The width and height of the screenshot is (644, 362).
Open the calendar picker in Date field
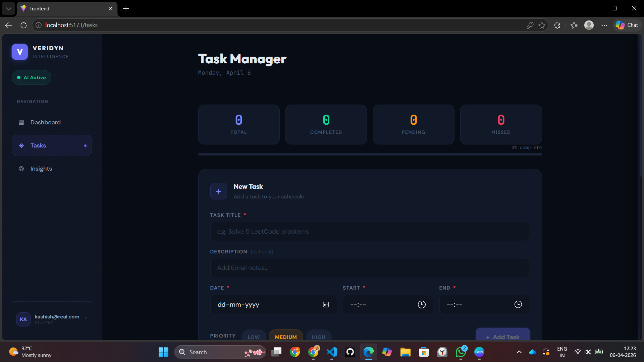326,305
